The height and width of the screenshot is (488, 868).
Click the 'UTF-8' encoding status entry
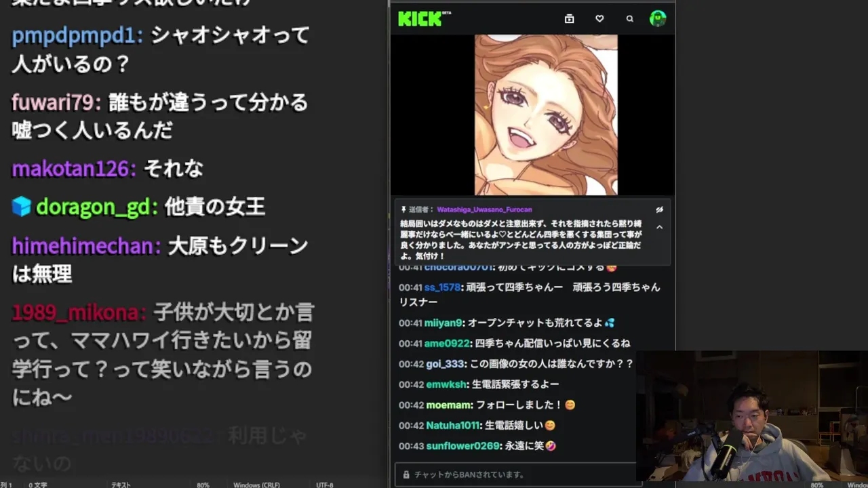coord(325,485)
